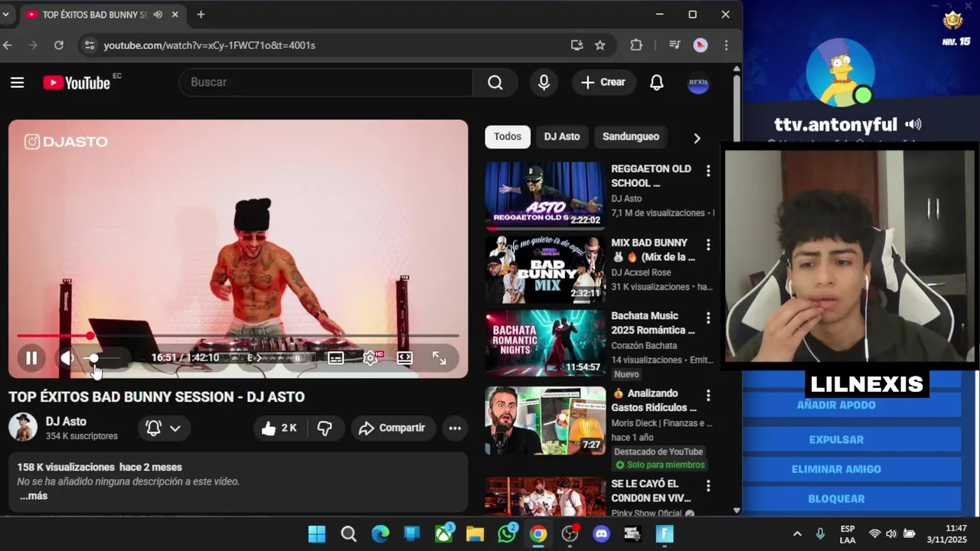Go back in Chrome
The width and height of the screenshot is (980, 551).
point(7,45)
